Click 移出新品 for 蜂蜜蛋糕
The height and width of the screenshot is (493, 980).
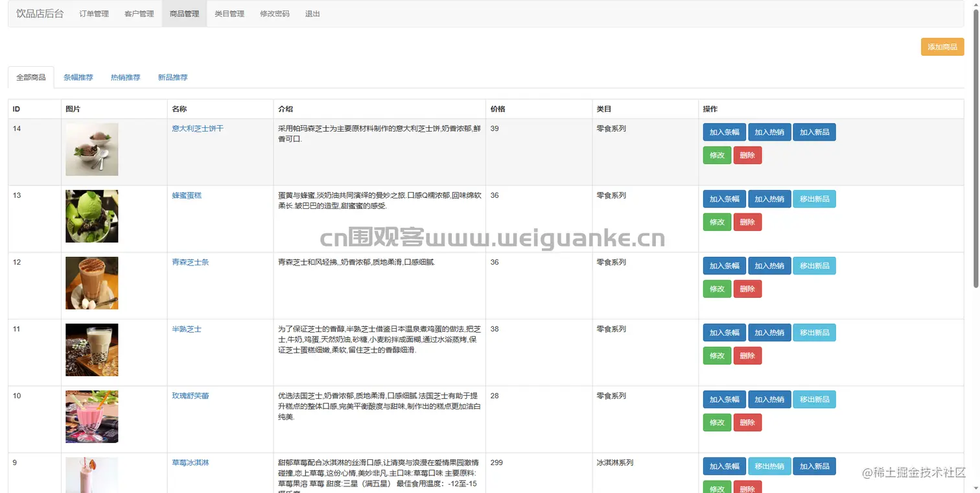coord(814,199)
